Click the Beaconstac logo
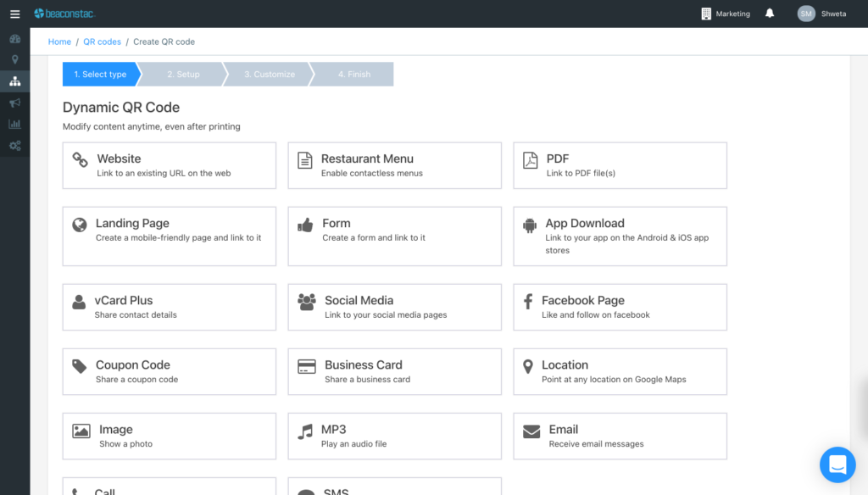Image resolution: width=868 pixels, height=495 pixels. [x=64, y=14]
